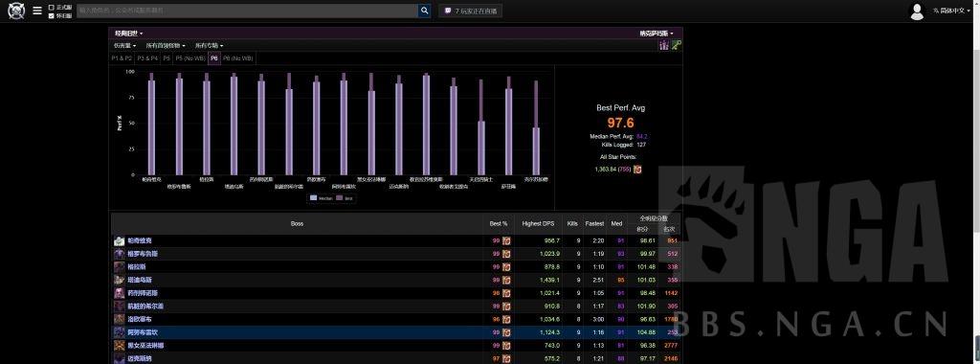Open the user profile avatar
The height and width of the screenshot is (364, 980).
tap(917, 11)
